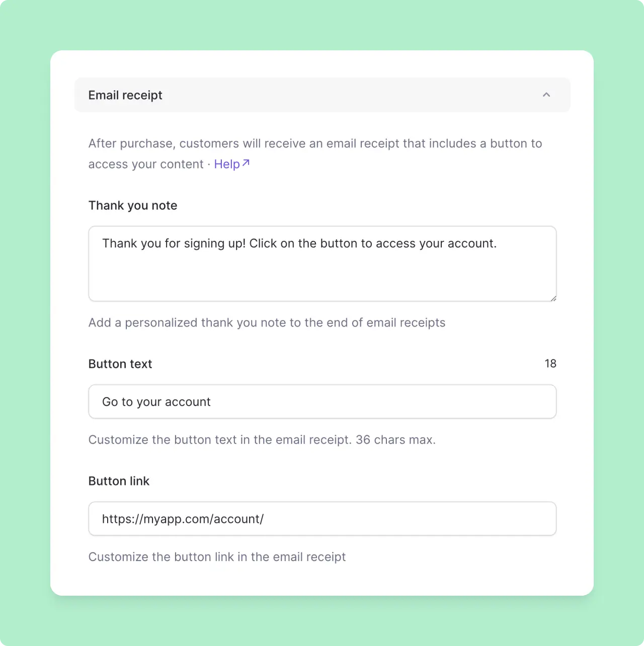
Task: Click the '36 chars max' hint text
Action: tap(396, 439)
